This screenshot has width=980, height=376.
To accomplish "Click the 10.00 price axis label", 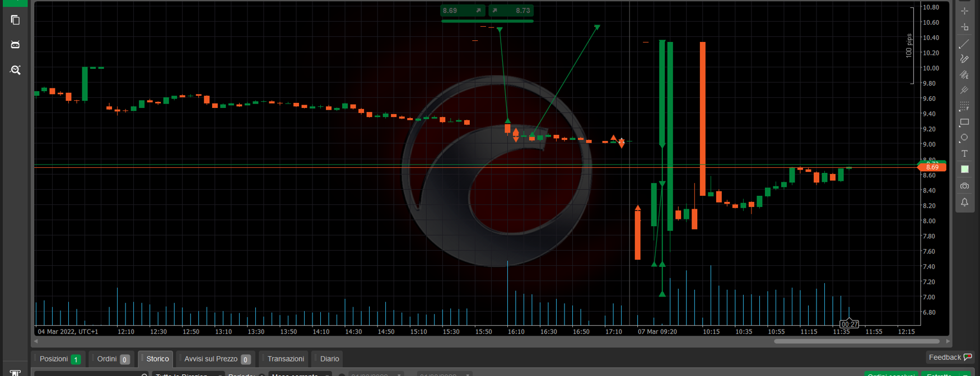I will (931, 68).
